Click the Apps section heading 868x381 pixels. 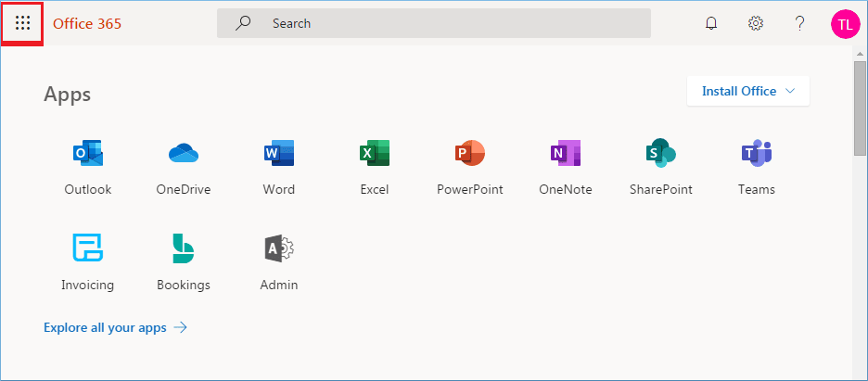pyautogui.click(x=67, y=95)
